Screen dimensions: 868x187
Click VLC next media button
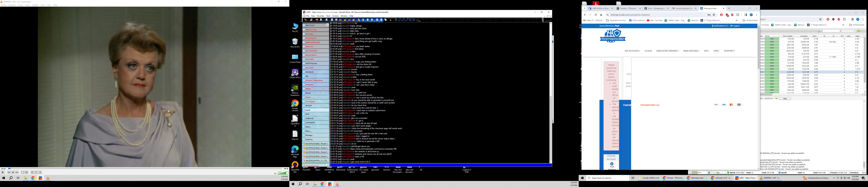click(17, 172)
